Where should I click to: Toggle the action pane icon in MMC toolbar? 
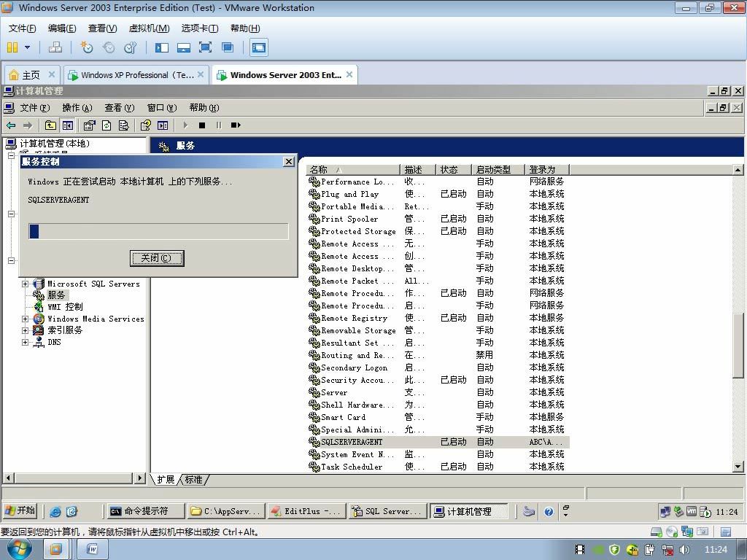(163, 125)
